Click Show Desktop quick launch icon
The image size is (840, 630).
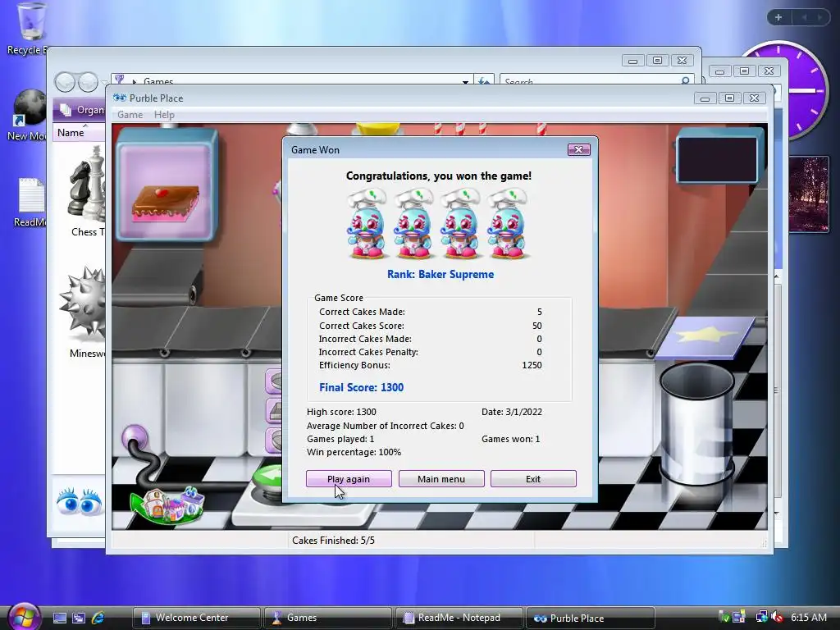(60, 618)
